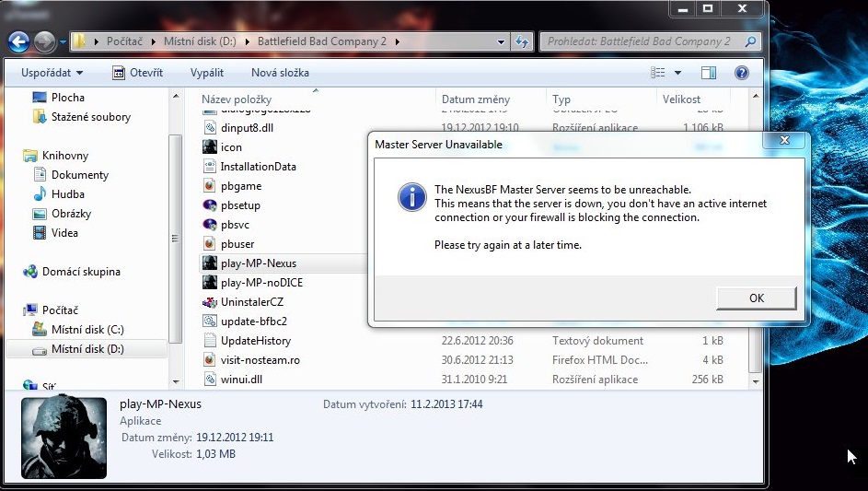
Task: Click the back navigation arrow
Action: coord(18,41)
